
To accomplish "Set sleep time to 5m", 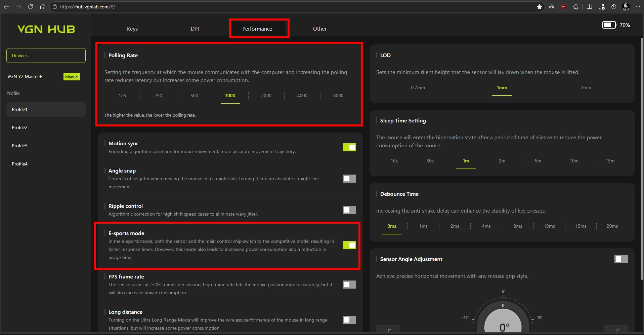I will pos(538,161).
